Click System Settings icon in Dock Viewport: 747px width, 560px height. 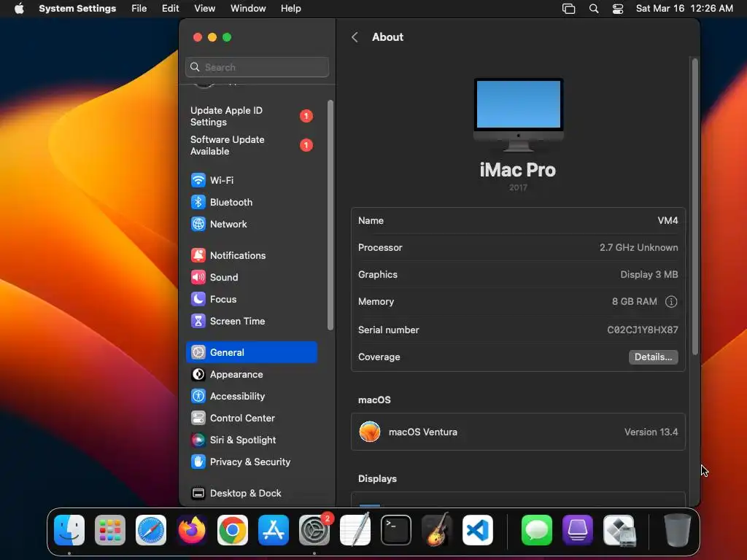tap(314, 530)
